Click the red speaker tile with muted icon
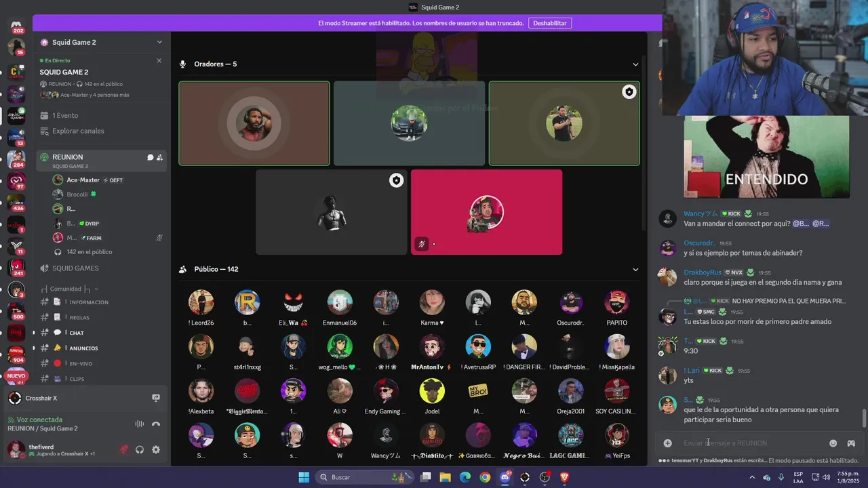 pyautogui.click(x=486, y=212)
